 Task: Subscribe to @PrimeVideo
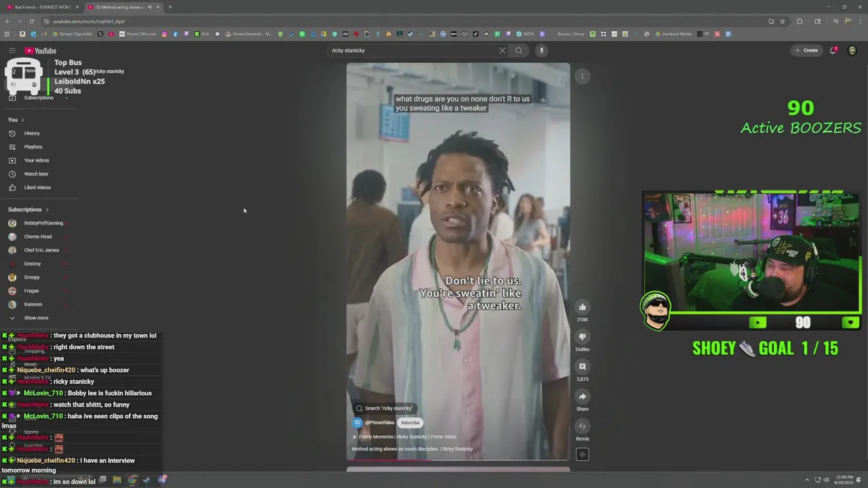[x=410, y=422]
